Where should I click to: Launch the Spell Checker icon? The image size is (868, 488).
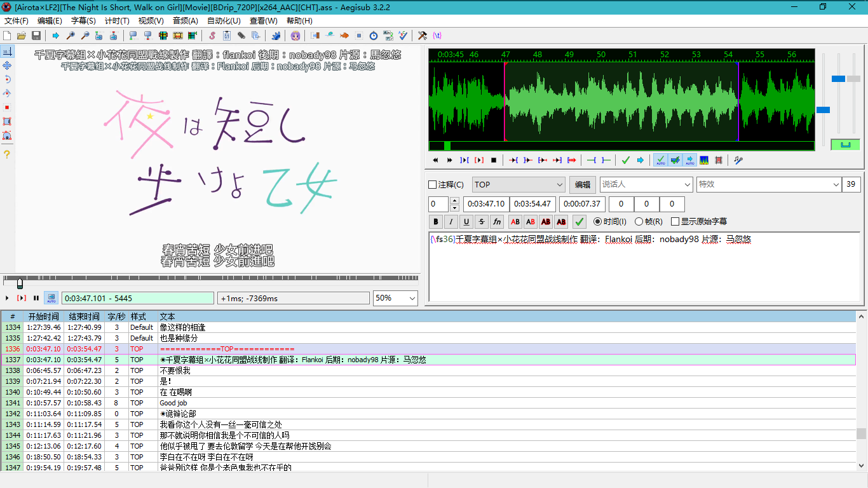tap(403, 35)
